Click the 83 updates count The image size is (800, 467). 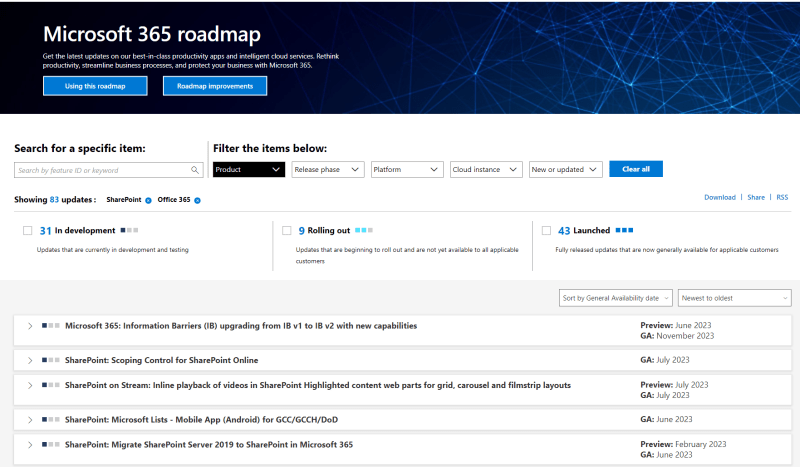point(54,200)
